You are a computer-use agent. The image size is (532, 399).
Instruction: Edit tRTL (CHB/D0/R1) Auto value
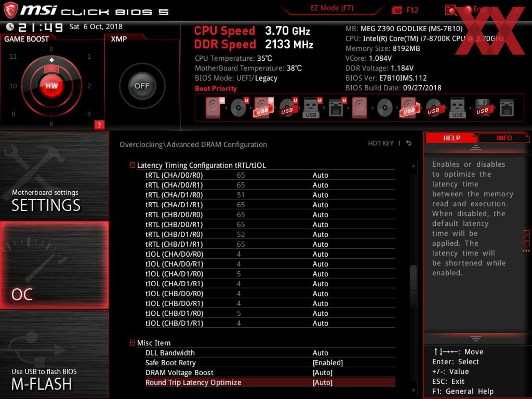(320, 225)
